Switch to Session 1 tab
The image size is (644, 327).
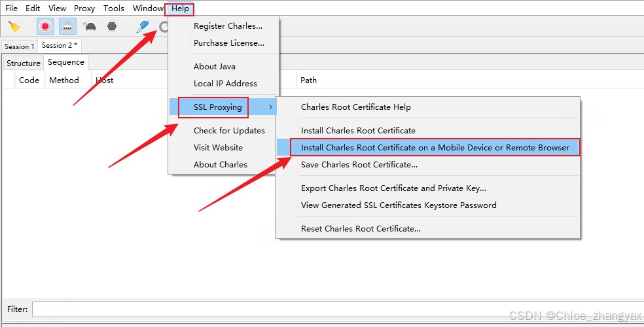point(19,46)
